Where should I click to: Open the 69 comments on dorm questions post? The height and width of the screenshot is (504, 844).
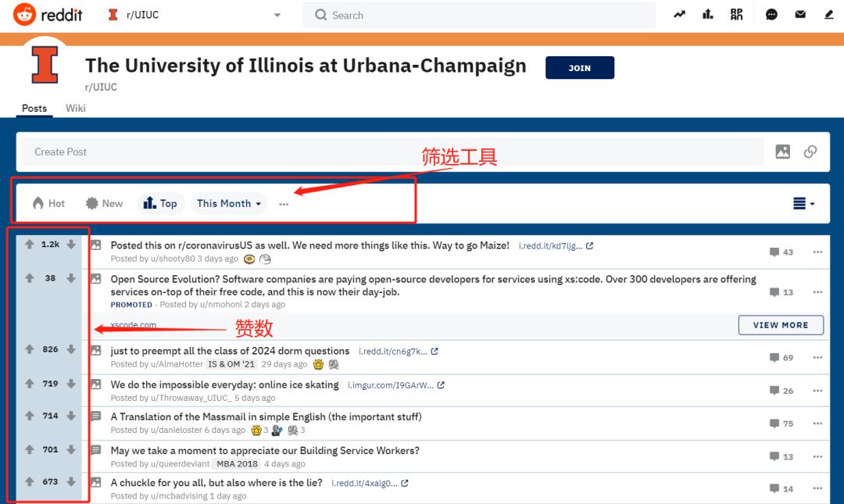point(781,358)
